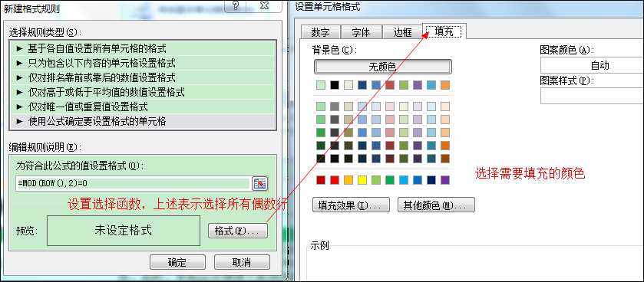This screenshot has height=282, width=644.
Task: Select rule type 仅对唯一值或重复值设置格式
Action: pos(143,107)
